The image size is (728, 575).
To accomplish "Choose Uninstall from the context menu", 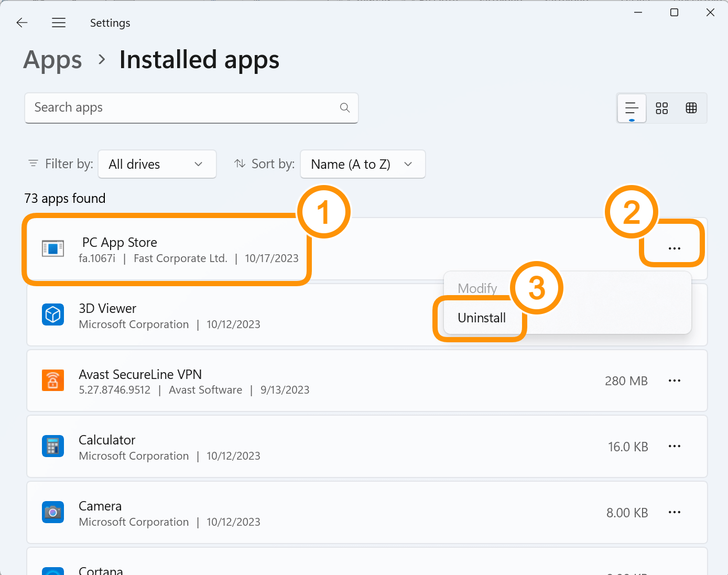I will pyautogui.click(x=482, y=318).
